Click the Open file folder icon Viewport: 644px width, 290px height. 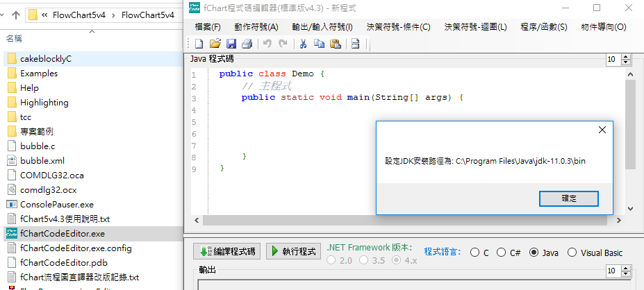pos(215,44)
